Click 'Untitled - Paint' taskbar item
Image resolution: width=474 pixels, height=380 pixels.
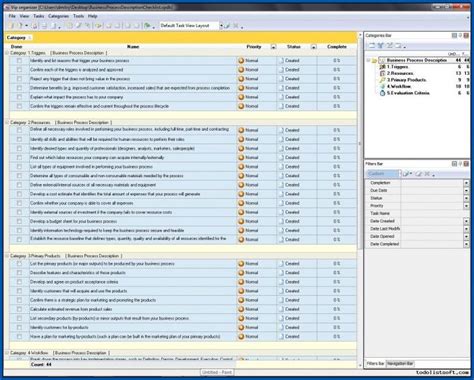217,372
